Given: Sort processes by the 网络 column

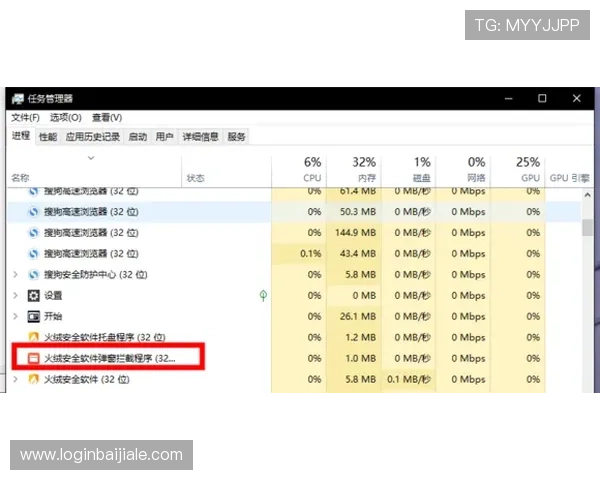Looking at the screenshot, I should pyautogui.click(x=463, y=170).
